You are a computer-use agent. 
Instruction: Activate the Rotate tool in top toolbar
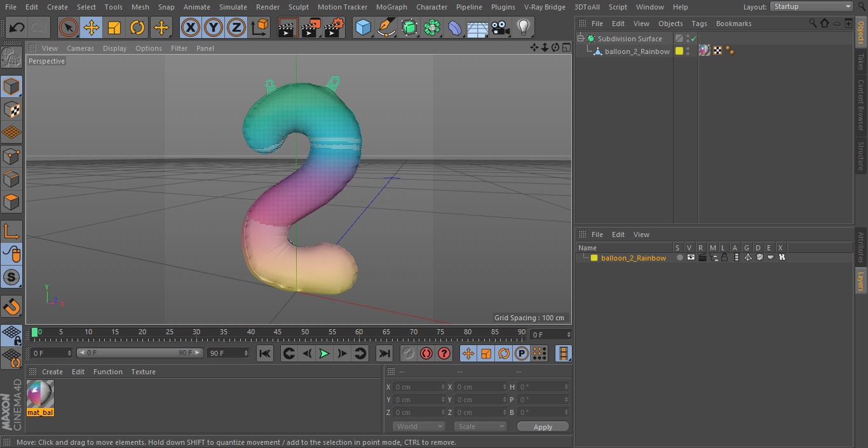pyautogui.click(x=137, y=27)
